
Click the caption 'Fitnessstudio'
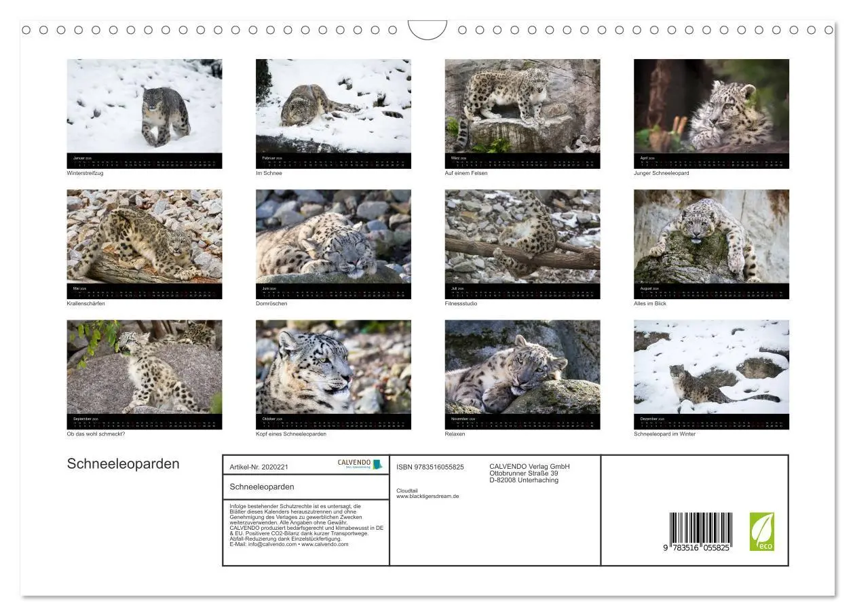(461, 303)
